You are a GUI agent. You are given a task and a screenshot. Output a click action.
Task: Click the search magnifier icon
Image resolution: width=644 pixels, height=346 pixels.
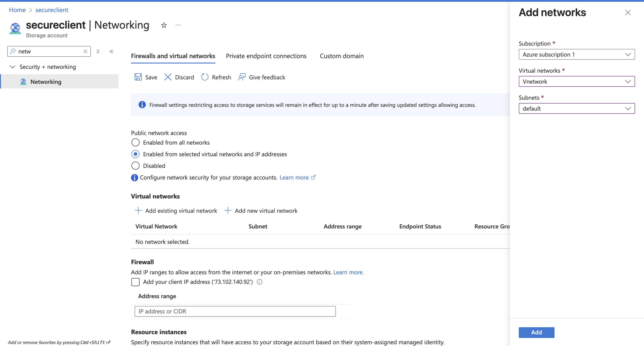click(x=13, y=51)
